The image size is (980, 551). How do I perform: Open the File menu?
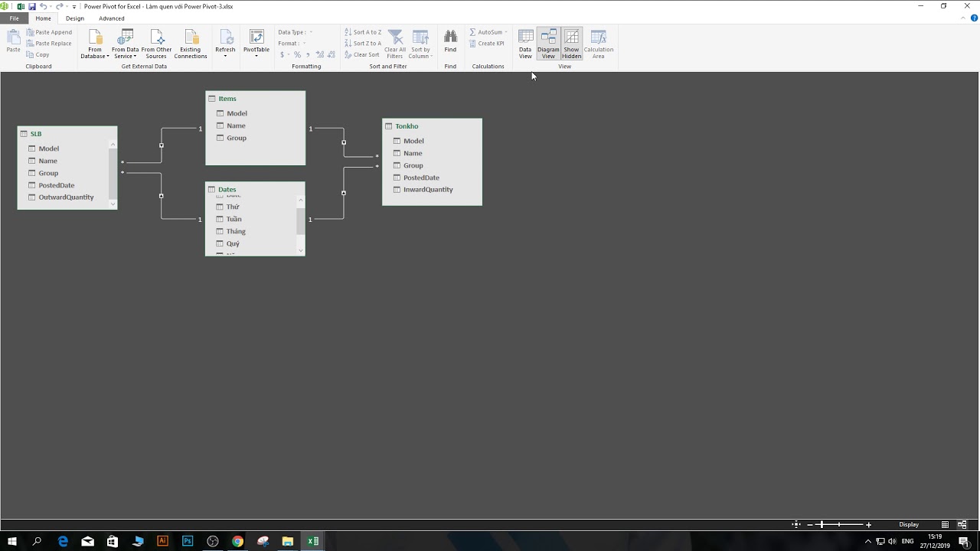pyautogui.click(x=14, y=18)
